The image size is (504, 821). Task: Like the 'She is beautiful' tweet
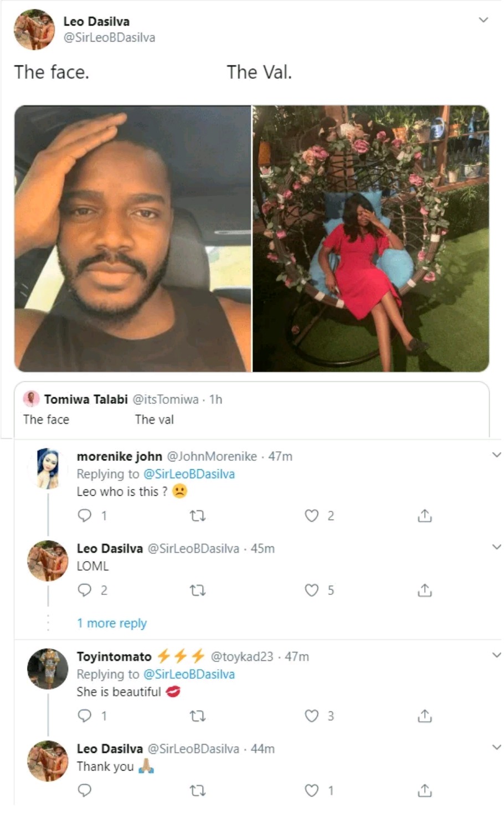point(312,716)
